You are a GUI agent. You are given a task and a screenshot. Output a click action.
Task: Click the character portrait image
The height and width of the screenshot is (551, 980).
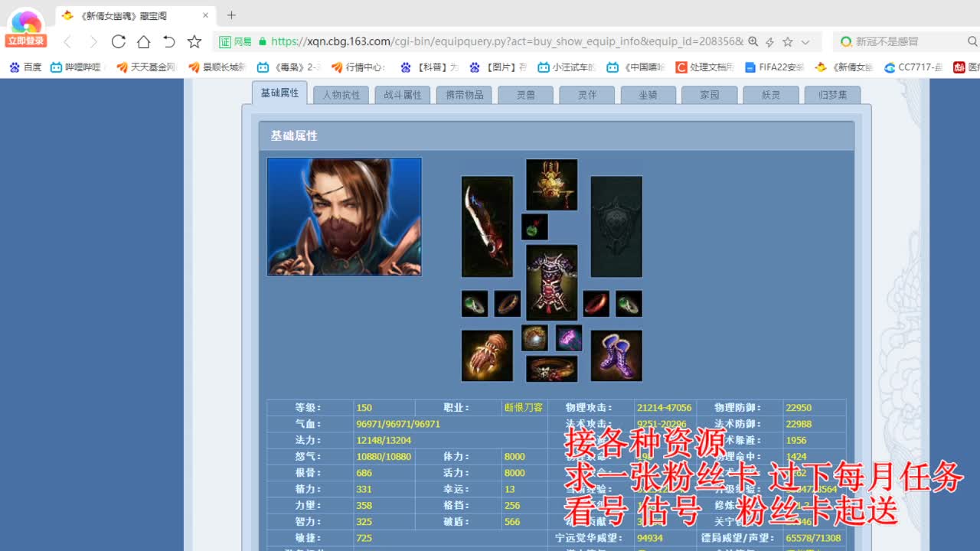coord(344,217)
